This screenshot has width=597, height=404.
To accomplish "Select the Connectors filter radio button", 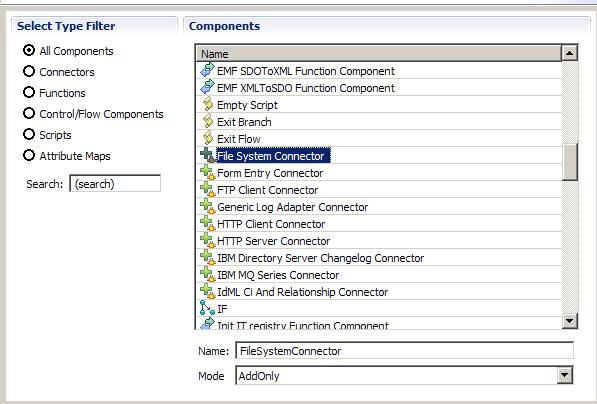I will click(29, 71).
